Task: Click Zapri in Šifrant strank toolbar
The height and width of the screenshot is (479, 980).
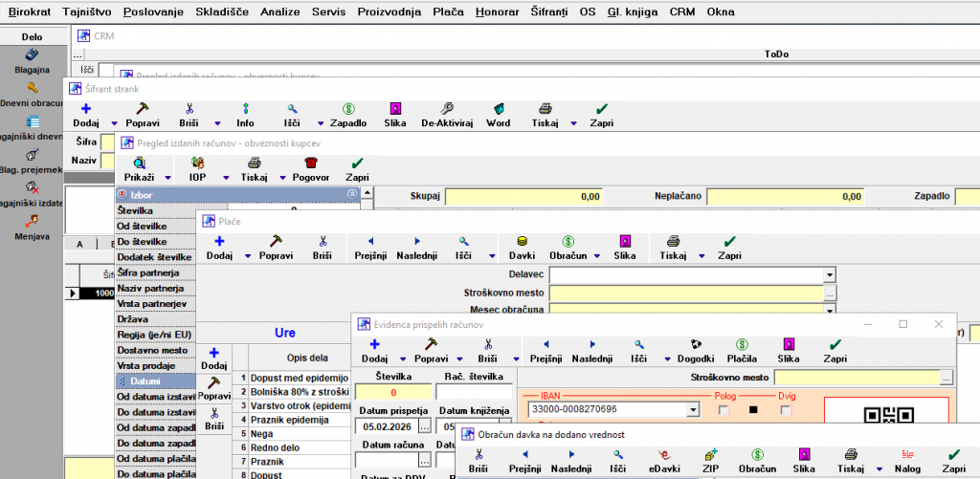Action: pos(601,115)
